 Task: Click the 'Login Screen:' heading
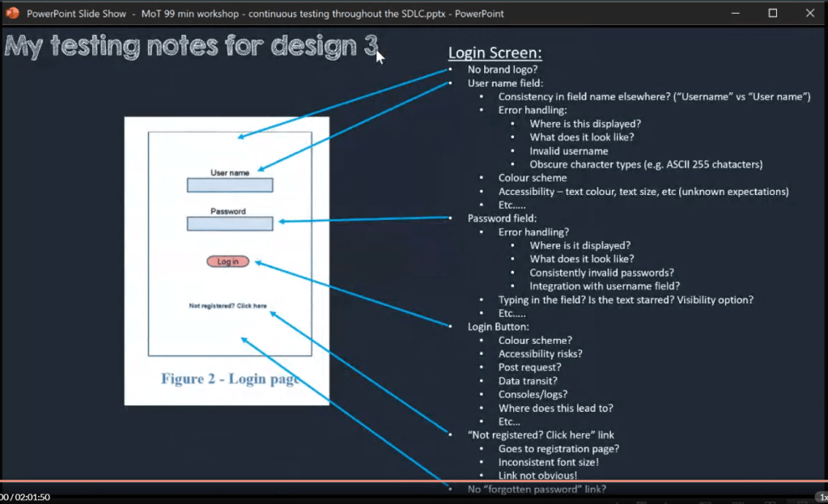pos(495,53)
